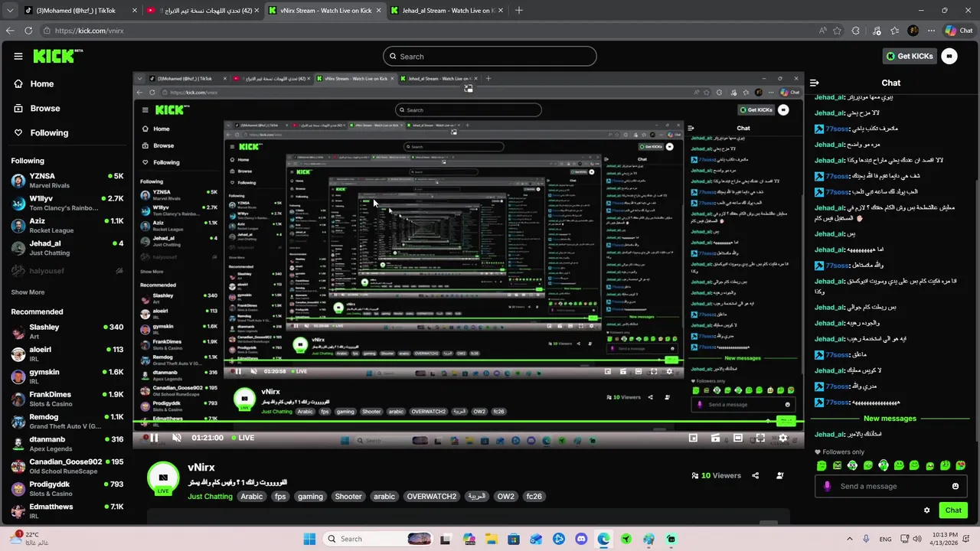Open offline halyousef channel

pos(67,271)
